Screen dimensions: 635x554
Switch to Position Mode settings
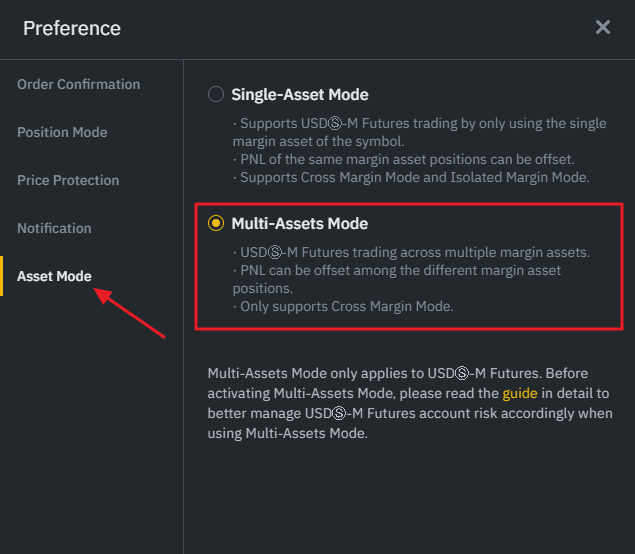(x=62, y=133)
